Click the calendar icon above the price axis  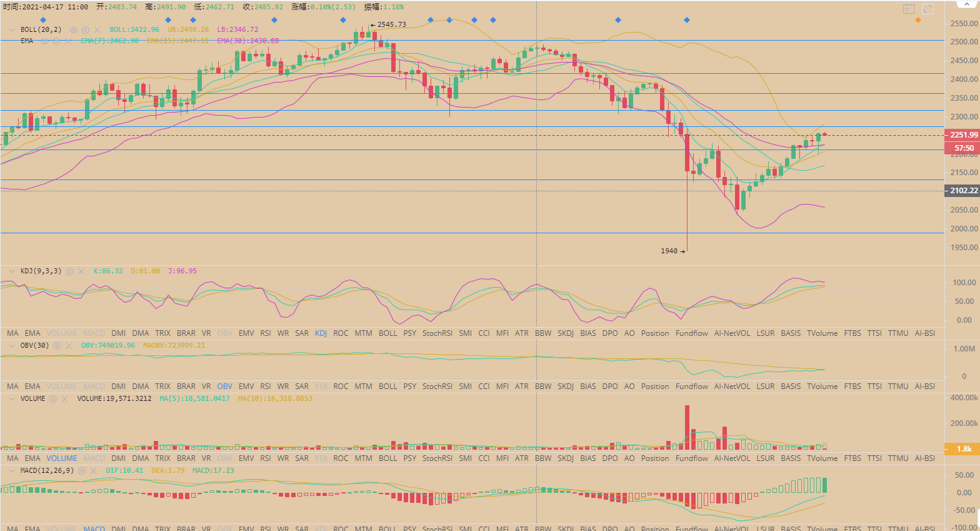point(909,9)
